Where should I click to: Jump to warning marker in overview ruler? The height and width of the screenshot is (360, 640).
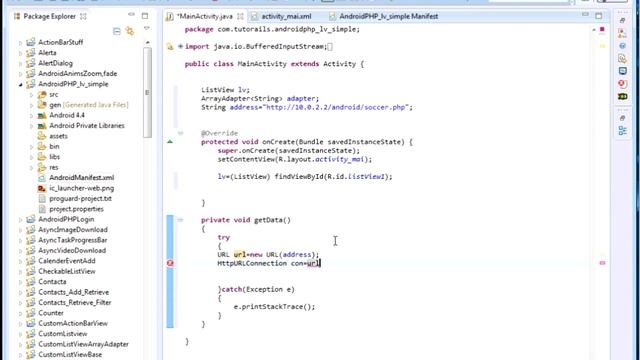coord(602,46)
